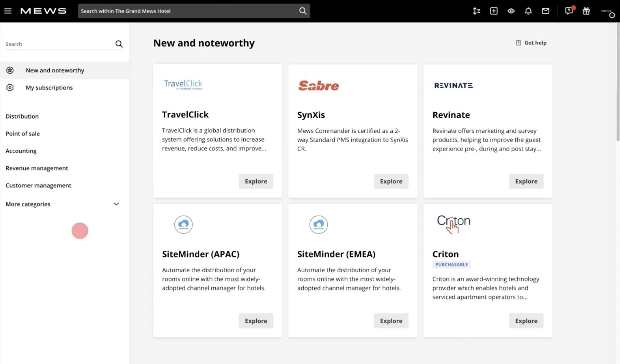This screenshot has height=364, width=620.
Task: Open the hamburger main menu
Action: (x=8, y=11)
